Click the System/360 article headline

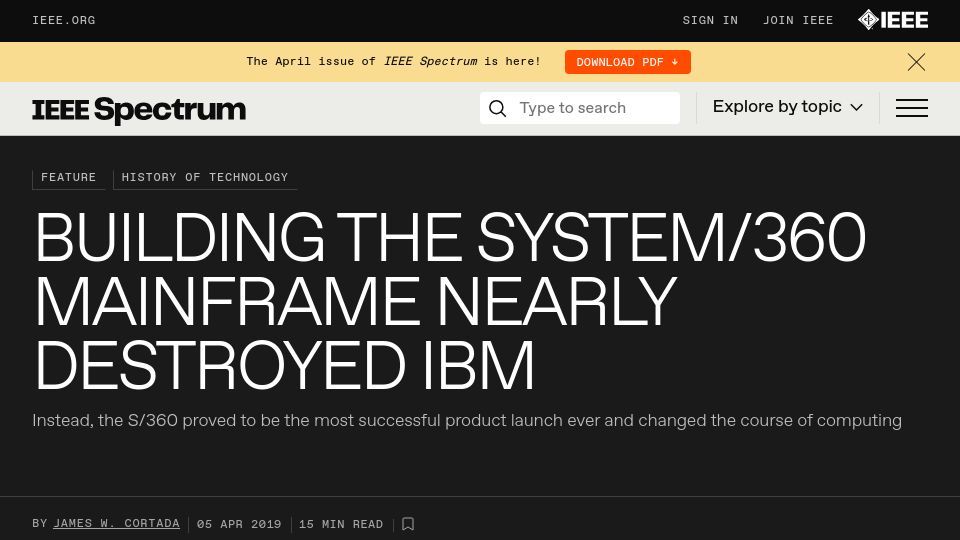click(450, 301)
